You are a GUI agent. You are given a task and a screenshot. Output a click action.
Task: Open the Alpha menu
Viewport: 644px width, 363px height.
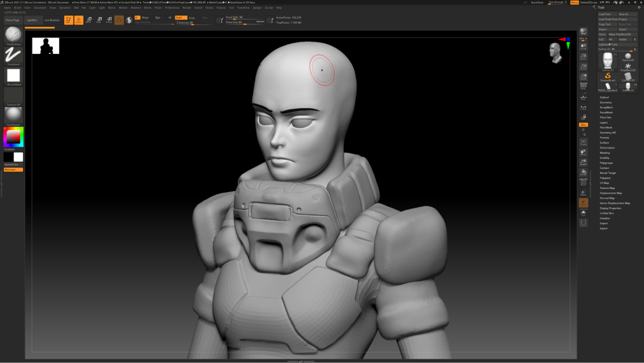pos(8,8)
